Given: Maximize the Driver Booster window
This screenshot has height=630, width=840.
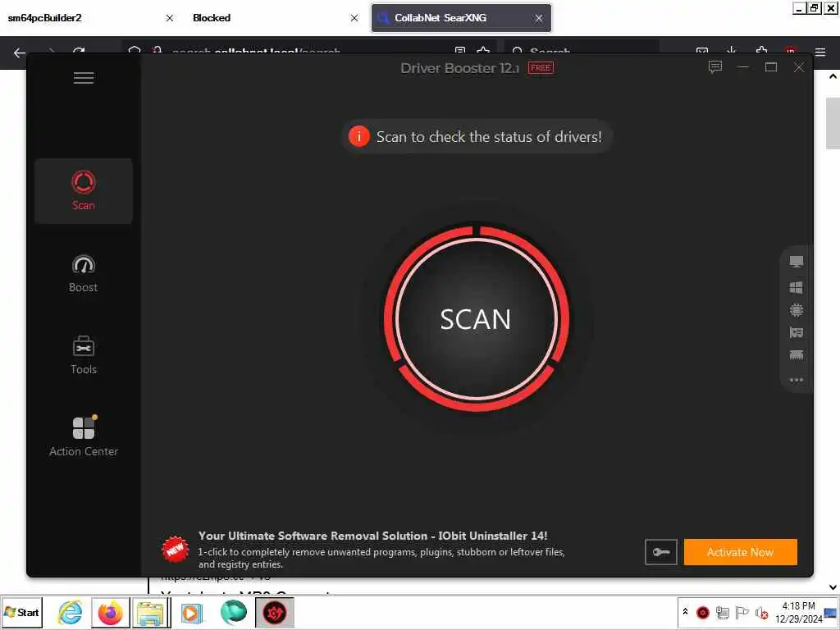Looking at the screenshot, I should pyautogui.click(x=771, y=67).
